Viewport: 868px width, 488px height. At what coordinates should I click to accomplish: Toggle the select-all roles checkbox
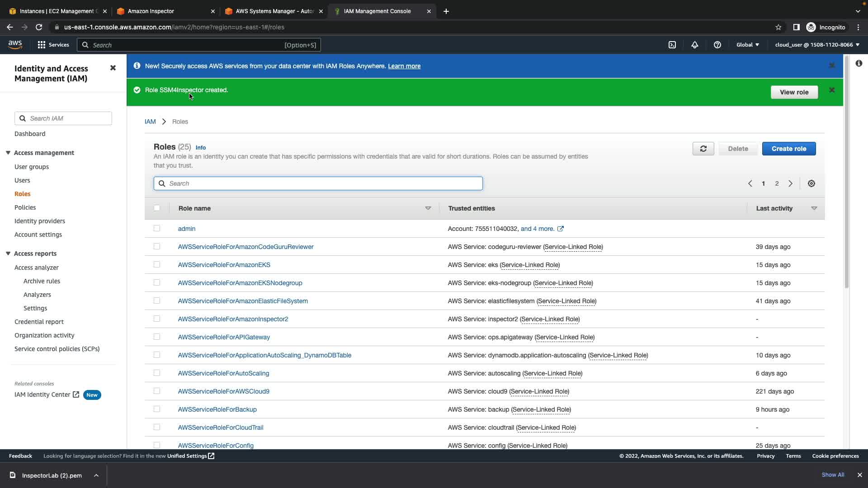157,208
